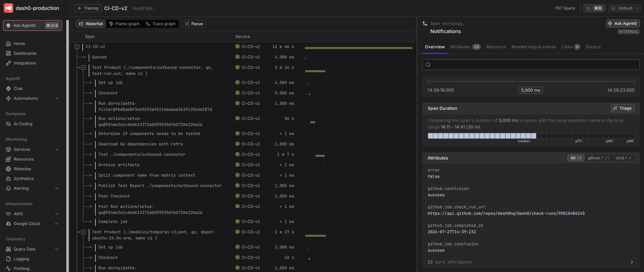Open Synthetics monitoring
Viewport: 644px width, 272px height.
pos(24,179)
